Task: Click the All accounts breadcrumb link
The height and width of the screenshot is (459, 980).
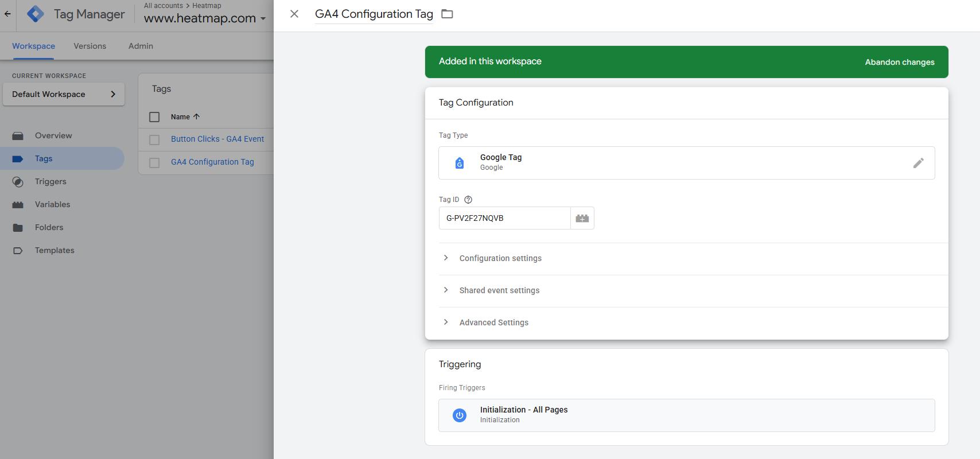Action: click(x=164, y=6)
